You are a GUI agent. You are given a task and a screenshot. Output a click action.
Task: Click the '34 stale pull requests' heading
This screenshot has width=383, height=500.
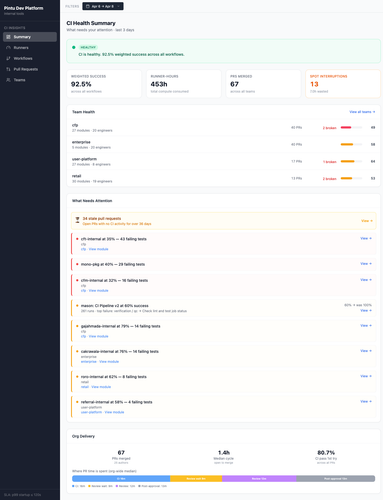102,219
